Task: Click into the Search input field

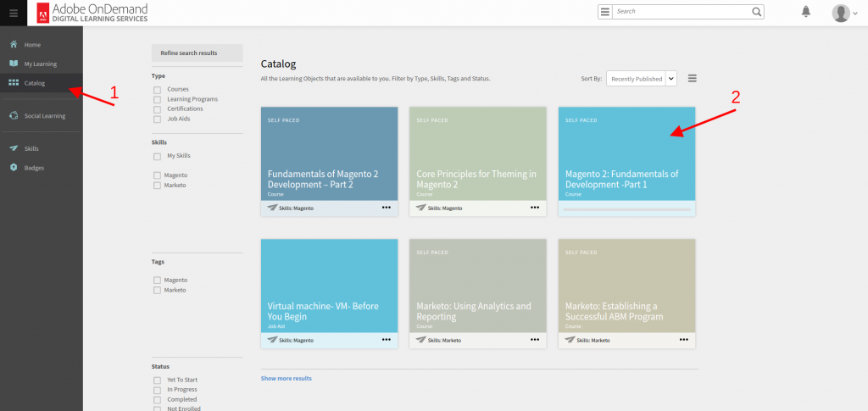Action: (x=682, y=12)
